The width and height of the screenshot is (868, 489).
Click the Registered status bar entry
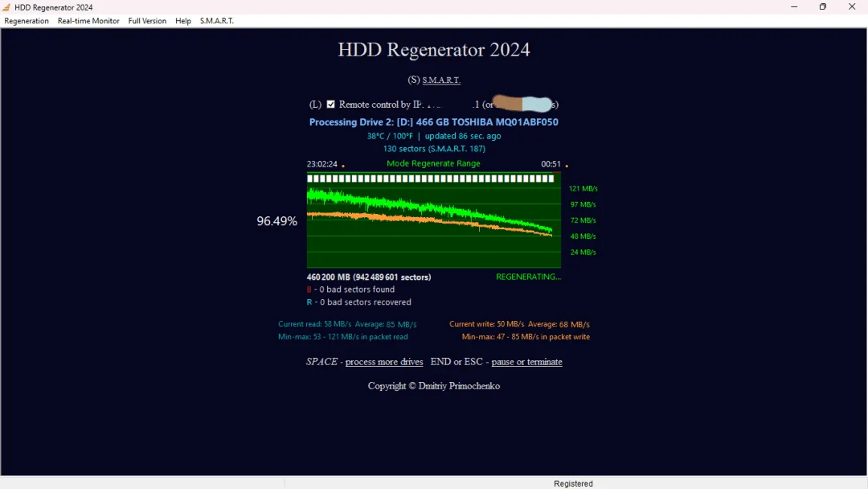tap(573, 483)
